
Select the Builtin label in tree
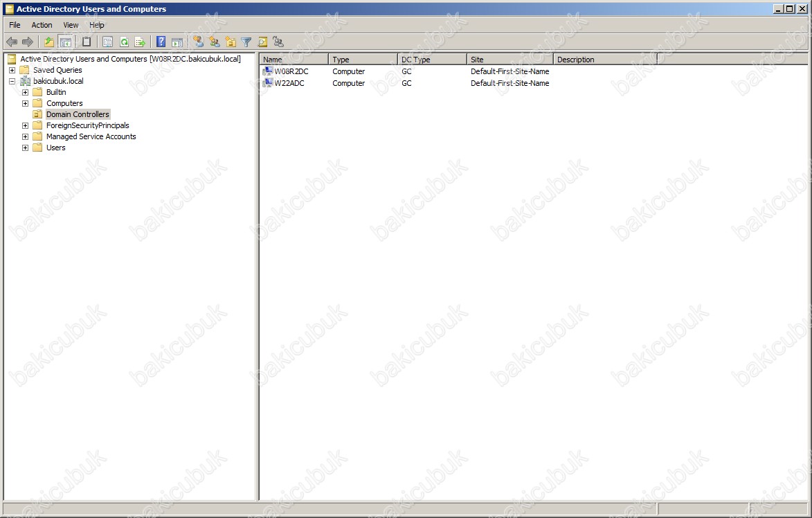[x=56, y=91]
